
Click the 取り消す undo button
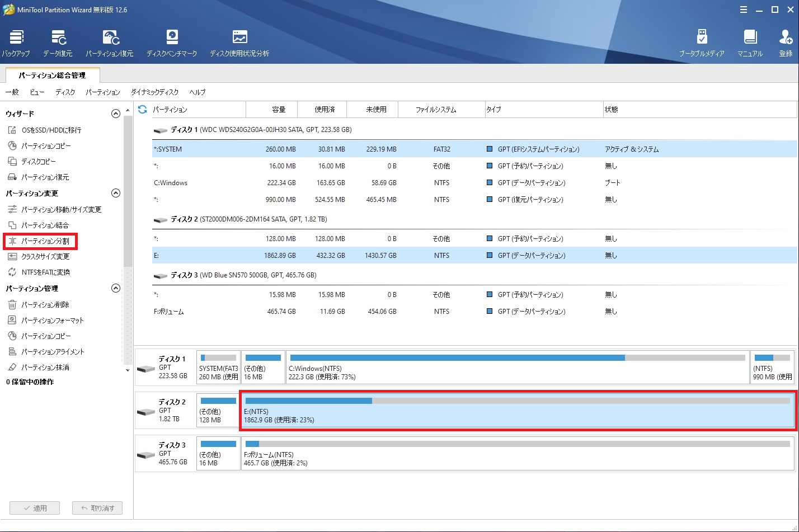[97, 508]
